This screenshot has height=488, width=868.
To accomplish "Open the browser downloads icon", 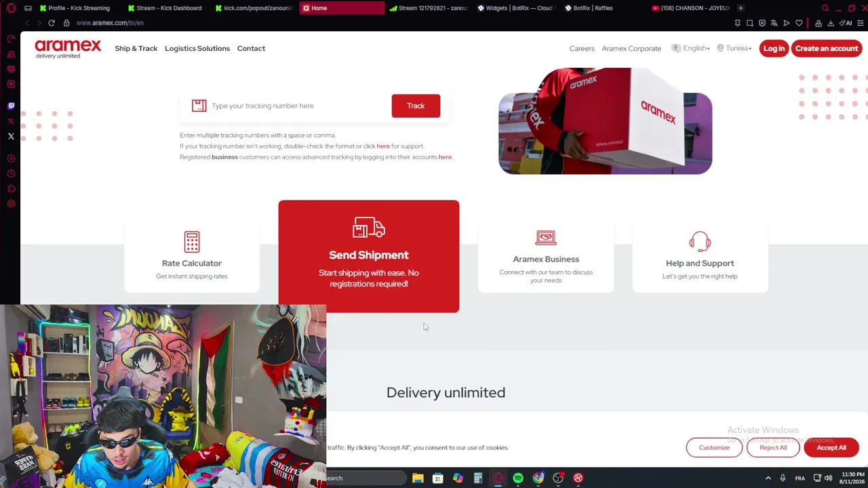I will coord(831,23).
